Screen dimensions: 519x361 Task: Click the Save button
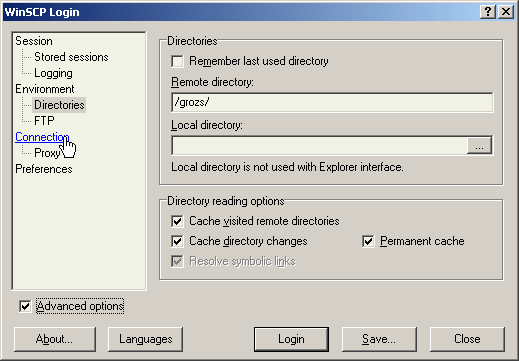(x=379, y=339)
